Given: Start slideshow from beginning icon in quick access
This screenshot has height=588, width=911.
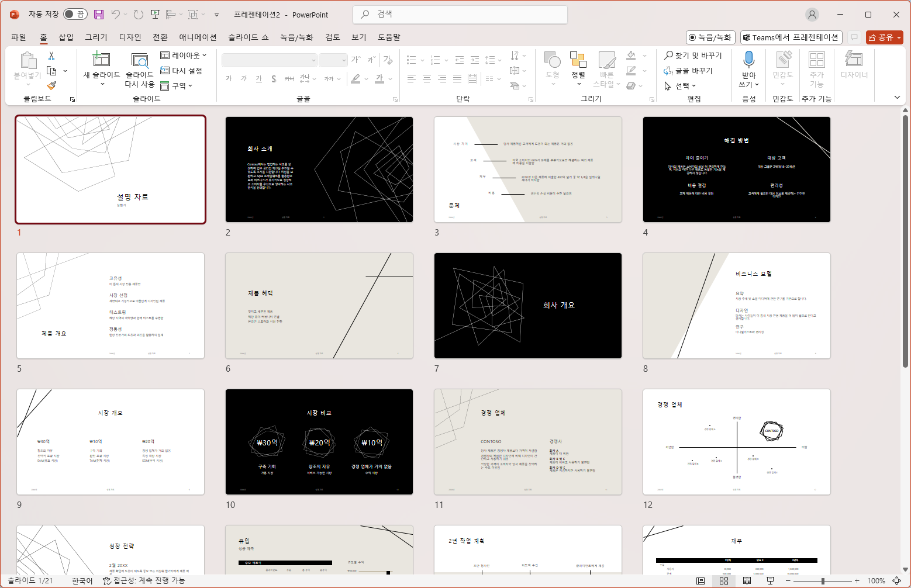Looking at the screenshot, I should pos(155,15).
